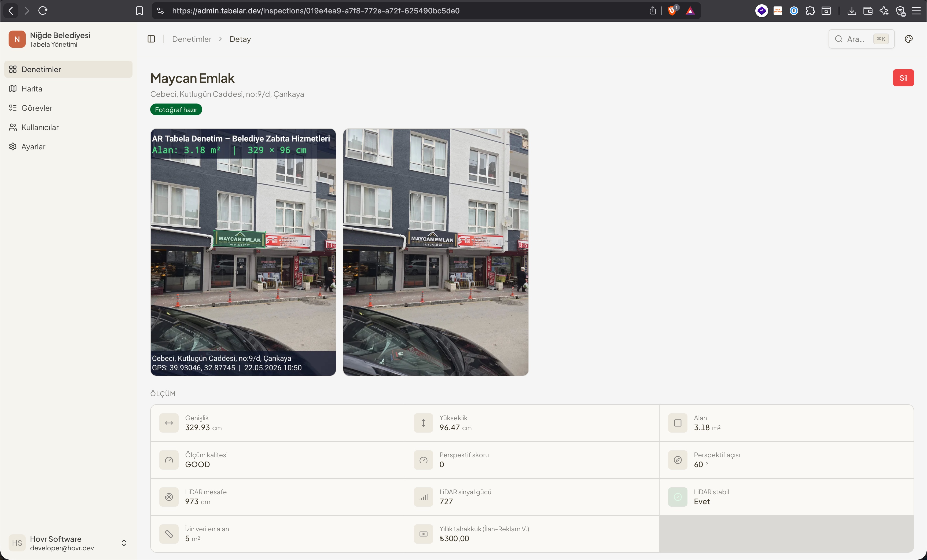Open Ayarlar in the sidebar
Viewport: 927px width, 560px height.
(x=68, y=147)
